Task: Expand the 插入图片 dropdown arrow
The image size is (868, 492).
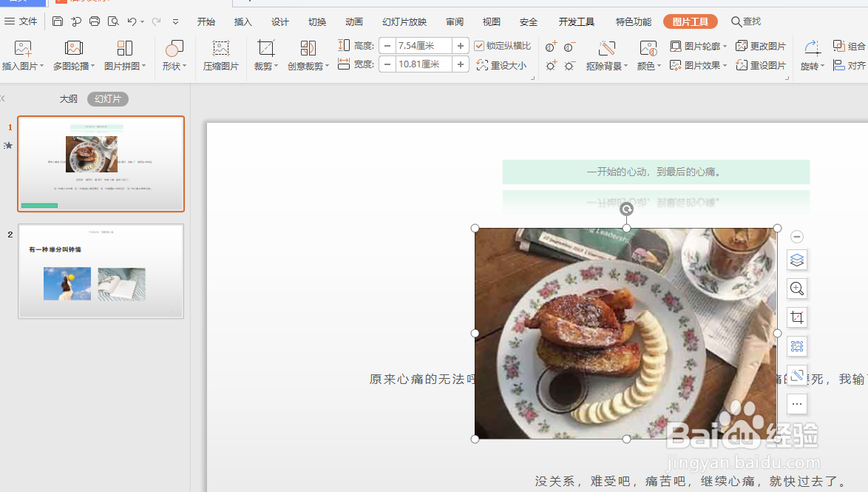Action: [x=41, y=66]
